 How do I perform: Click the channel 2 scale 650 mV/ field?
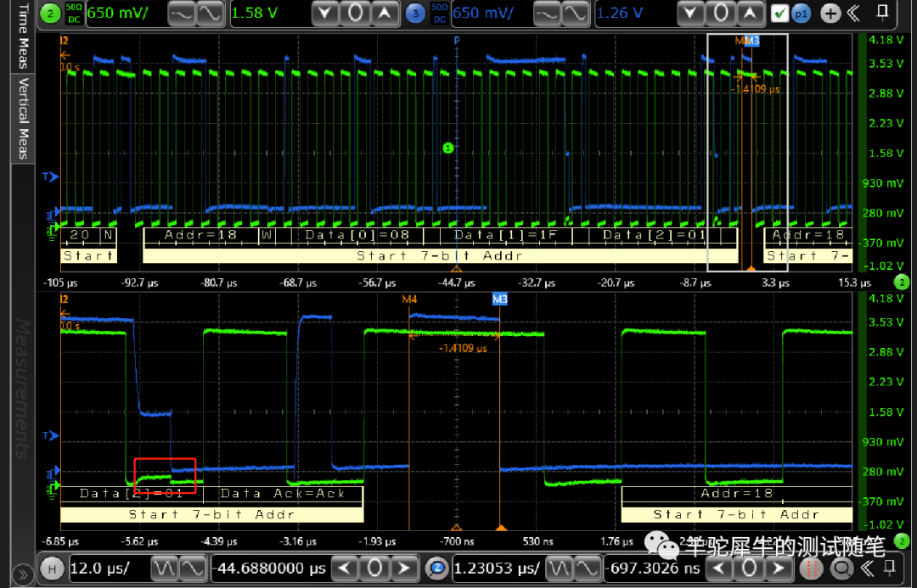124,13
